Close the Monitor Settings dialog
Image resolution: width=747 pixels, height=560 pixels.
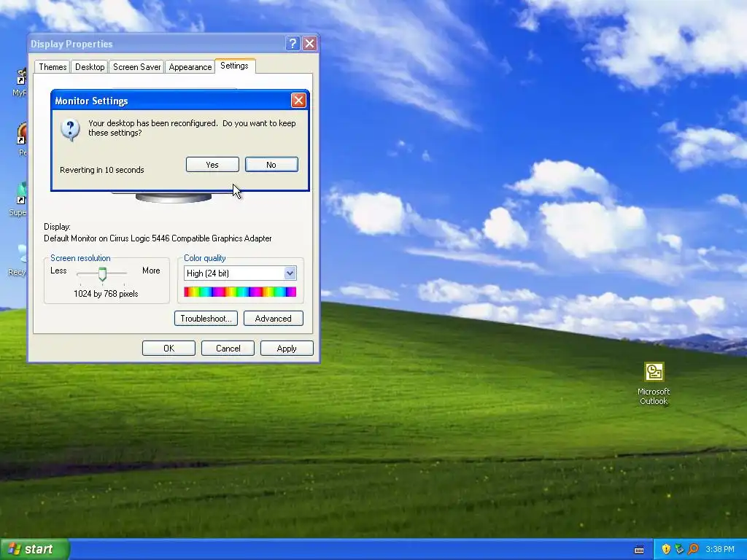298,101
